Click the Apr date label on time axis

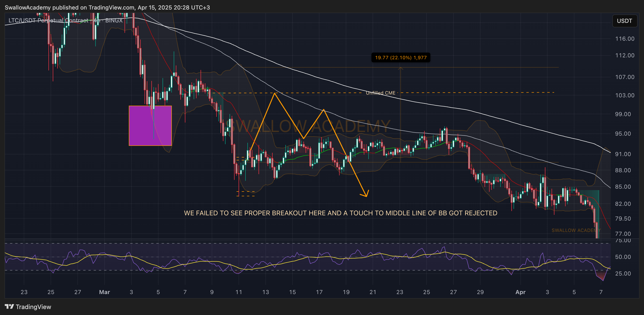[x=520, y=292]
